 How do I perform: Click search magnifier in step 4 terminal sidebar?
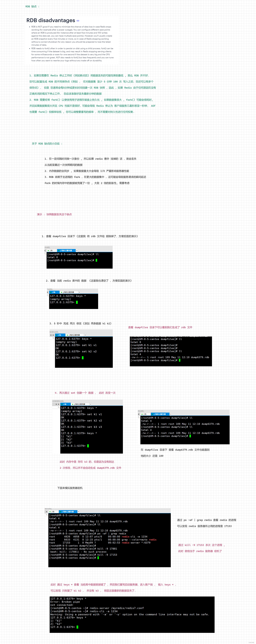[x=59, y=408]
